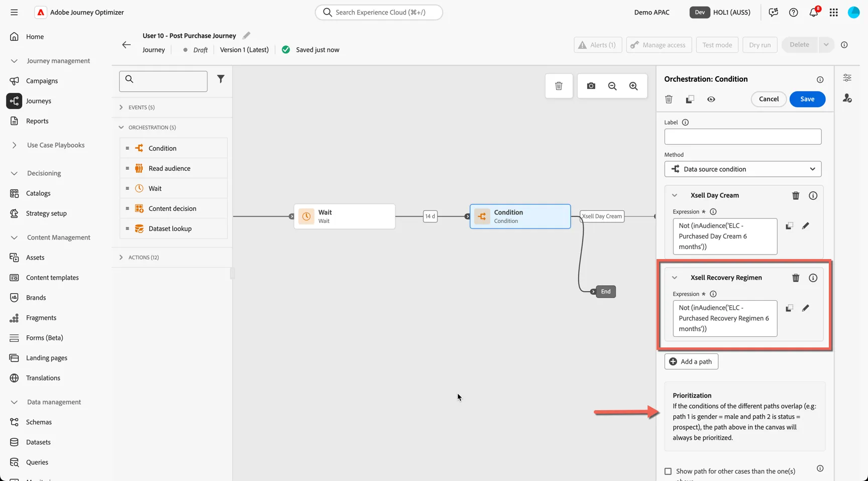Edit the journey name with pencil icon

[246, 36]
